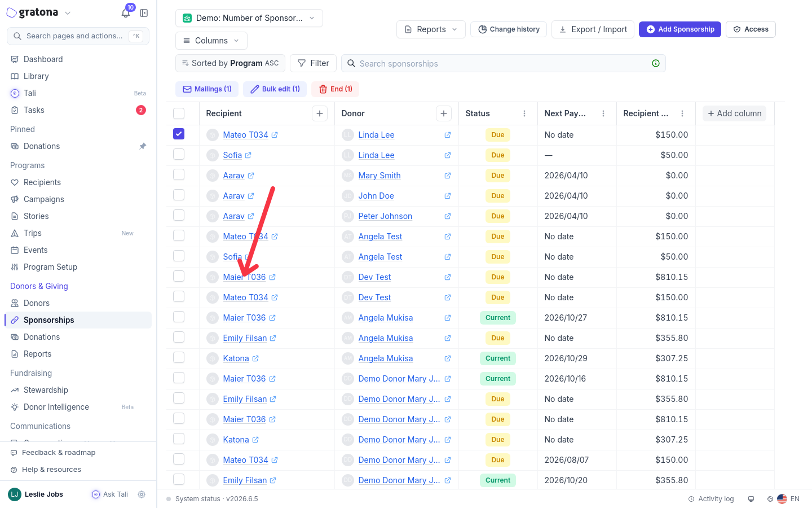The width and height of the screenshot is (812, 508).
Task: Open Status column options menu
Action: coord(524,113)
